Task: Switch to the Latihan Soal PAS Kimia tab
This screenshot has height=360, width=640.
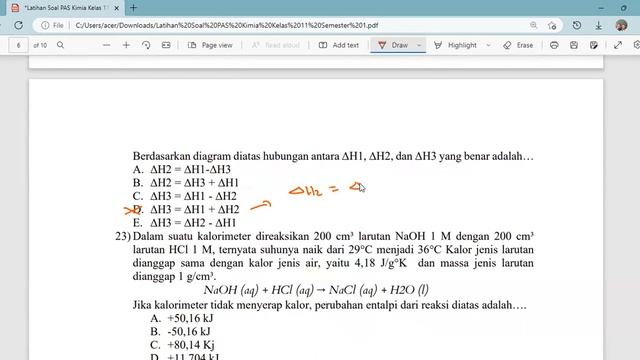Action: pos(65,8)
